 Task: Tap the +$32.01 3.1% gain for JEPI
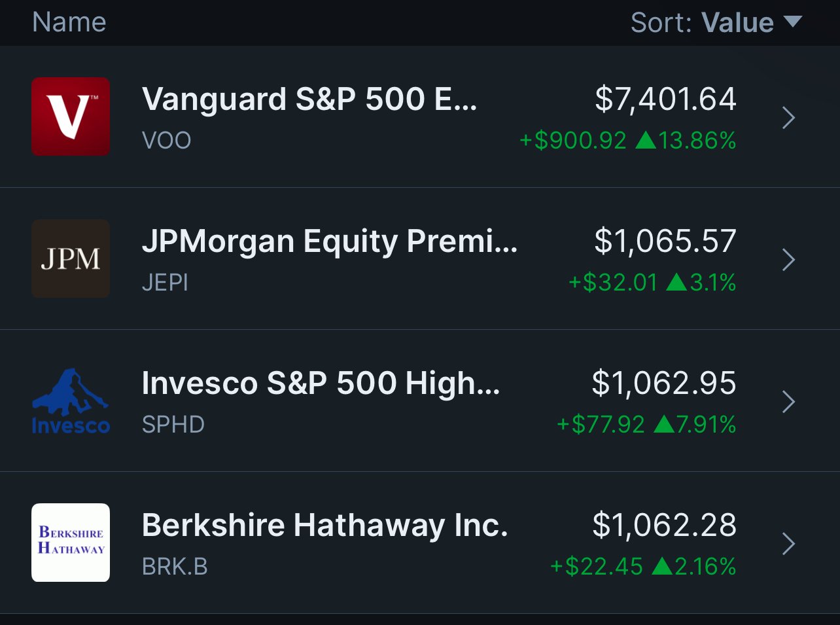tap(652, 283)
